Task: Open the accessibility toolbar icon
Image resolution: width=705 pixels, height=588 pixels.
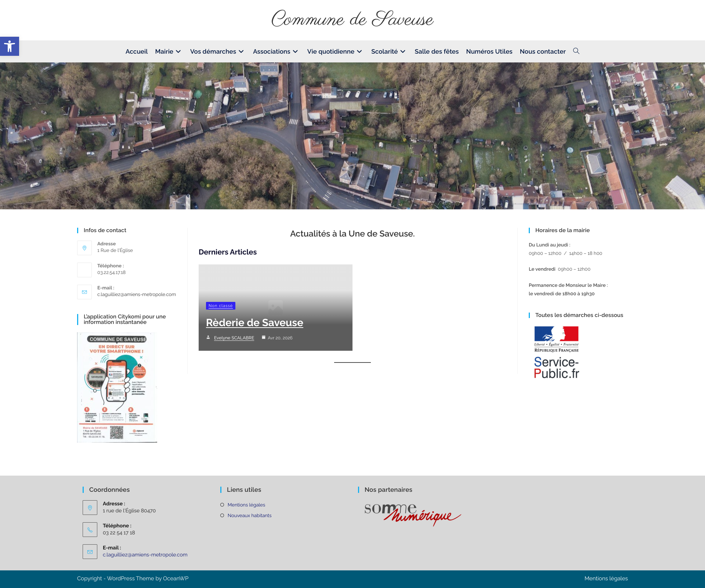Action: 10,46
